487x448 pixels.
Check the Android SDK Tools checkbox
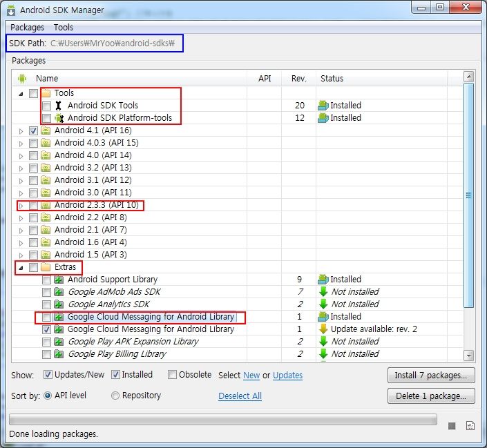[x=46, y=106]
